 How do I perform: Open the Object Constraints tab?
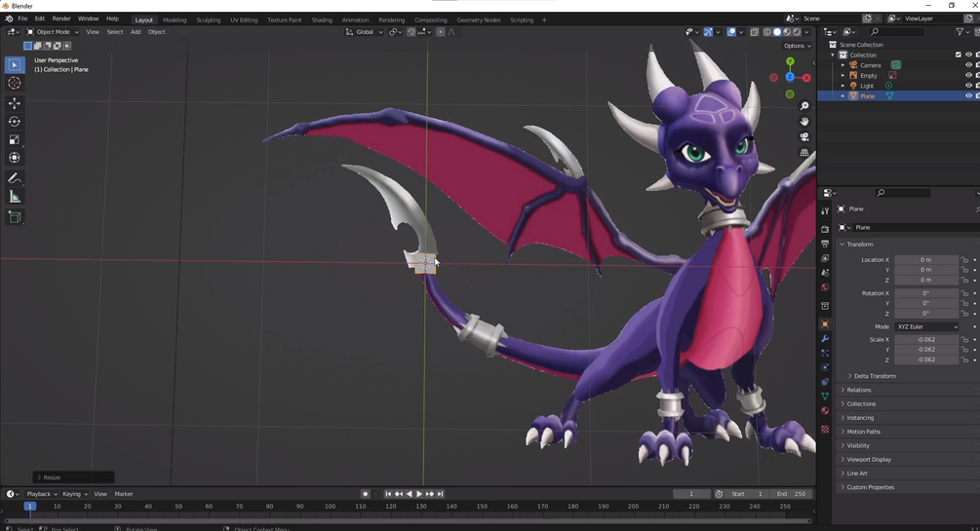pyautogui.click(x=825, y=382)
